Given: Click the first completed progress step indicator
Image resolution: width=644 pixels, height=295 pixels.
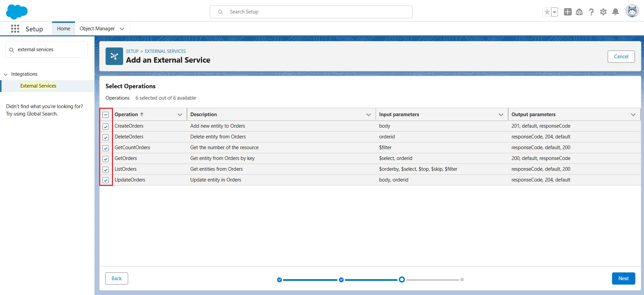Looking at the screenshot, I should [279, 280].
